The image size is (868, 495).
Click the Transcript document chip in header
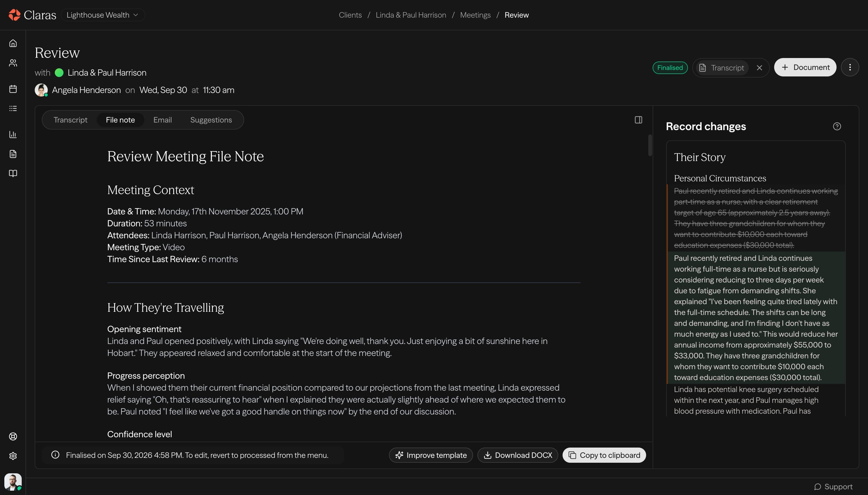pos(722,68)
